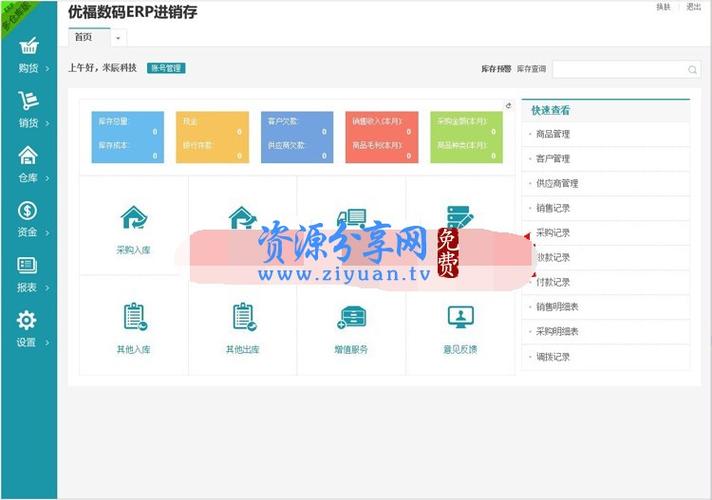Expand the 报表 menu chevron
Image resolution: width=712 pixels, height=500 pixels.
pyautogui.click(x=47, y=288)
